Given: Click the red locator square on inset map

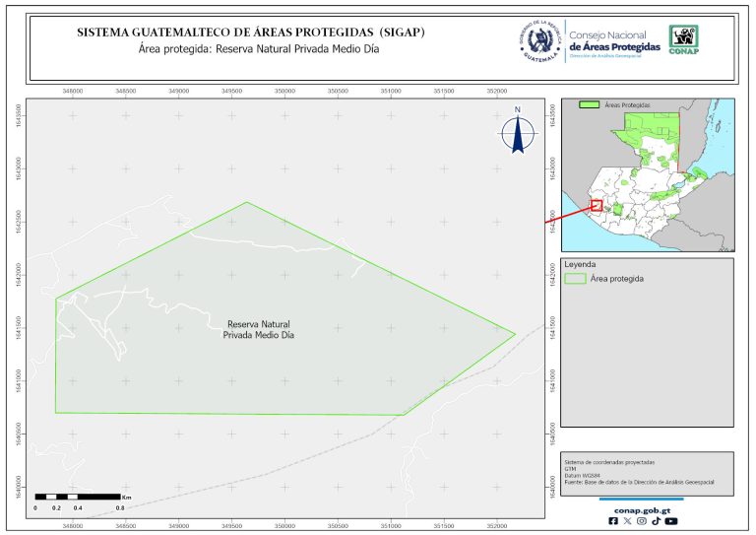Looking at the screenshot, I should point(596,205).
